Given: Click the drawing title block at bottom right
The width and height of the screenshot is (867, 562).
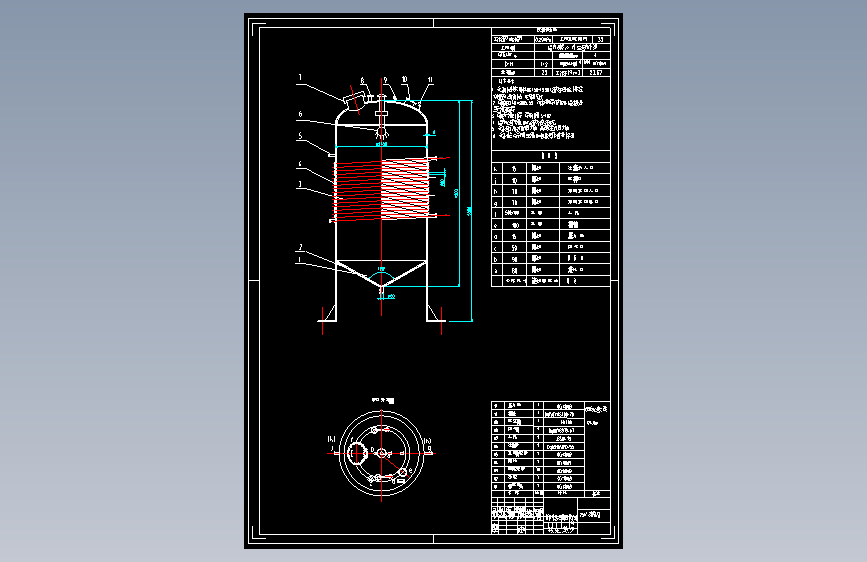Looking at the screenshot, I should click(551, 515).
